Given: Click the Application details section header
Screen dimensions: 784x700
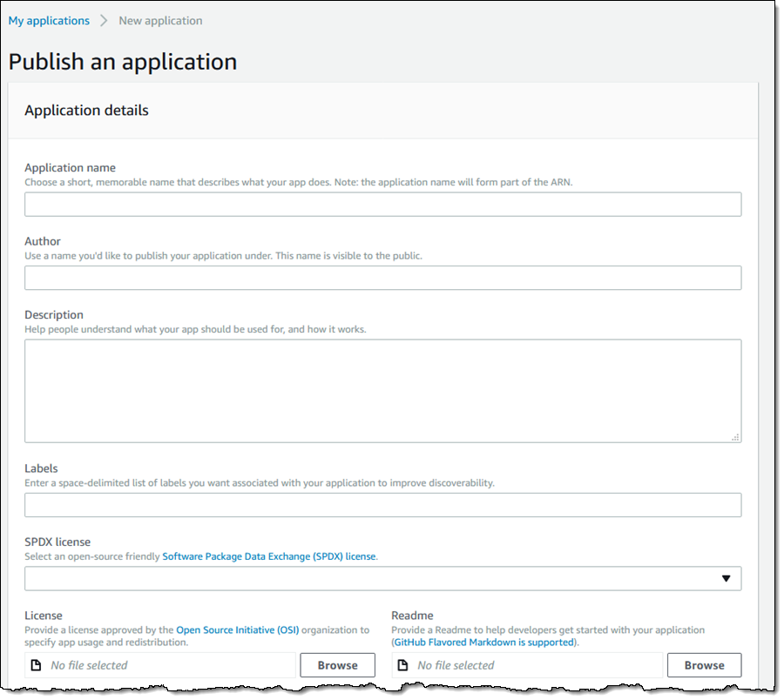Looking at the screenshot, I should [86, 111].
